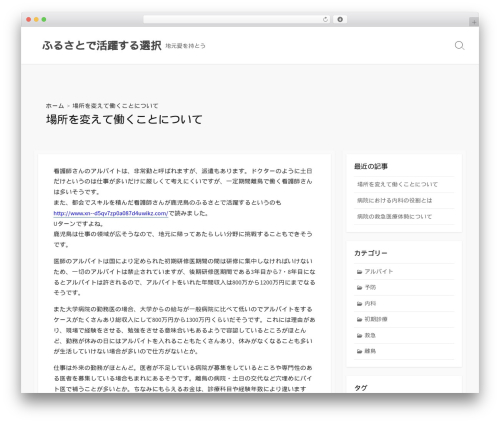The width and height of the screenshot is (500, 423).
Task: Open the search magnifier icon in the header
Action: tap(460, 45)
